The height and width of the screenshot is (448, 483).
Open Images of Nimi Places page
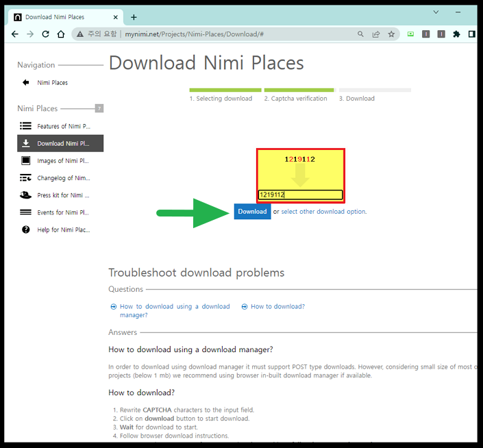click(63, 161)
